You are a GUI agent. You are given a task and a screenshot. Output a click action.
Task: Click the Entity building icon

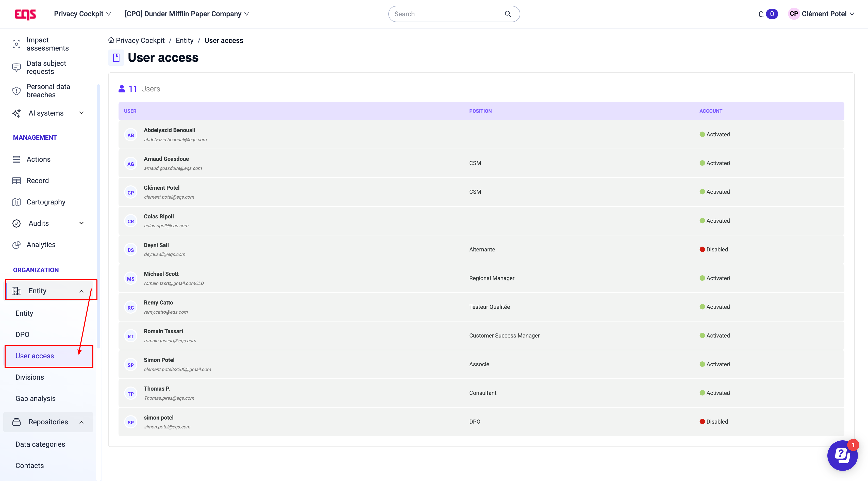(x=16, y=291)
